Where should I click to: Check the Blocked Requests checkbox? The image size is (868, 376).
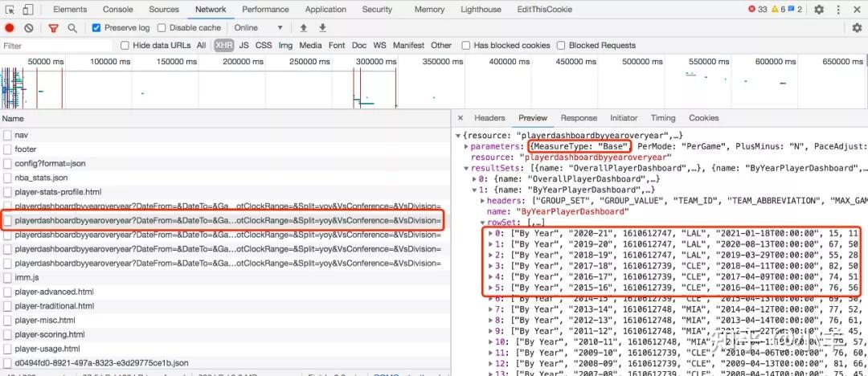click(x=561, y=46)
